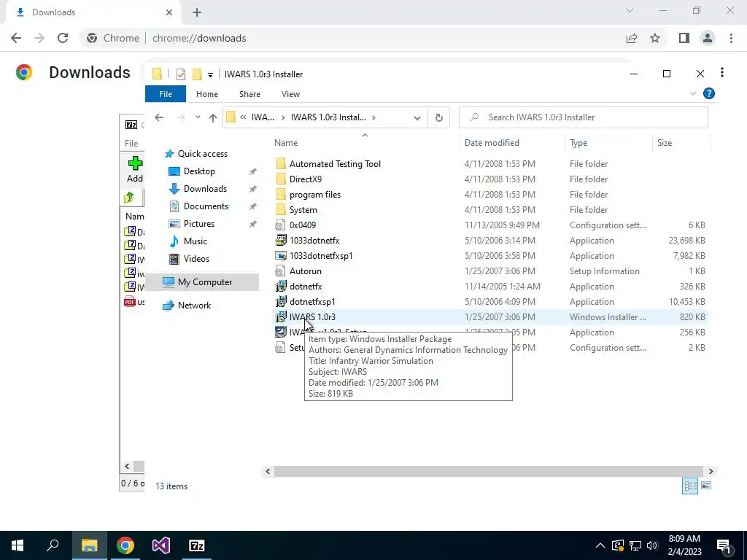Viewport: 747px width, 560px height.
Task: Open Windows search from the taskbar
Action: click(53, 545)
